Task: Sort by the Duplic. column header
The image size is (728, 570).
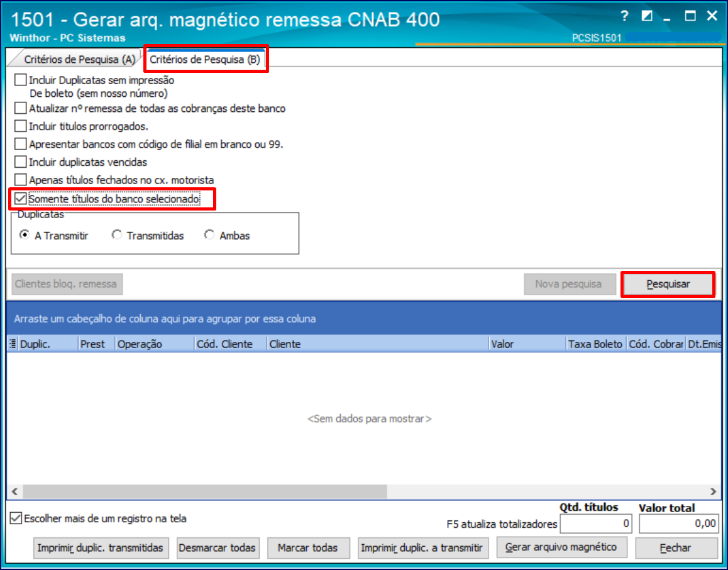Action: tap(47, 344)
